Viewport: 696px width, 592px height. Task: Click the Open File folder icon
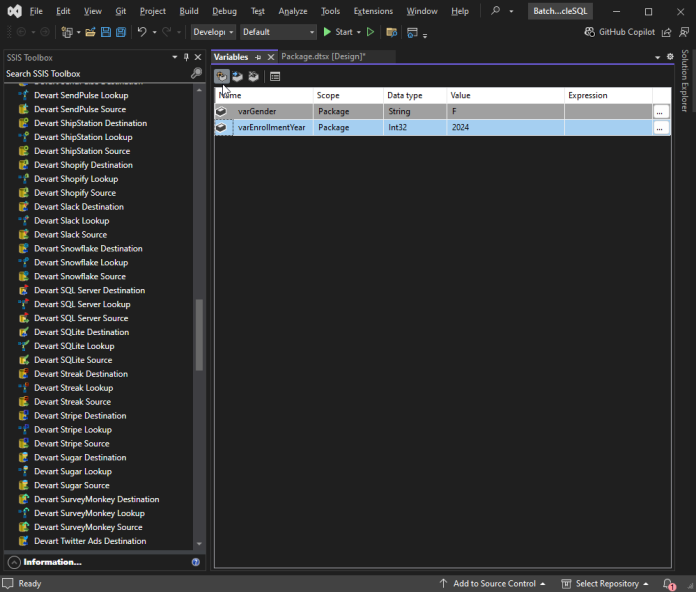[x=91, y=32]
